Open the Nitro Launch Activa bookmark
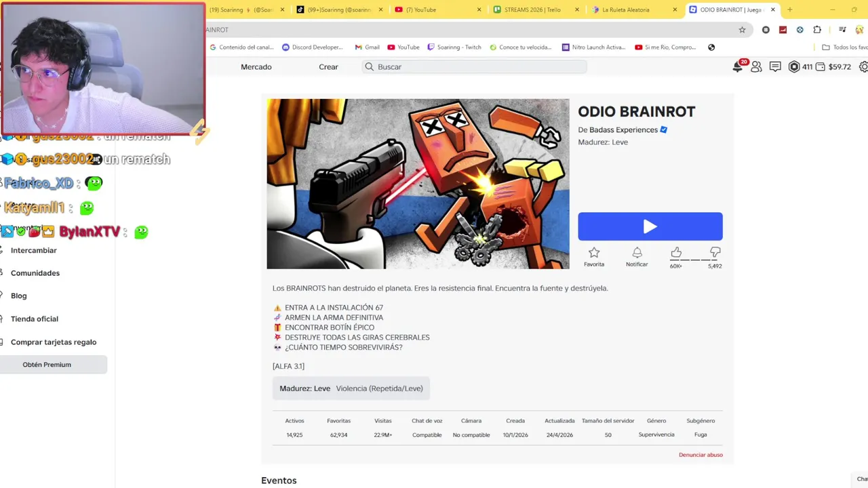The width and height of the screenshot is (868, 488). pos(593,47)
